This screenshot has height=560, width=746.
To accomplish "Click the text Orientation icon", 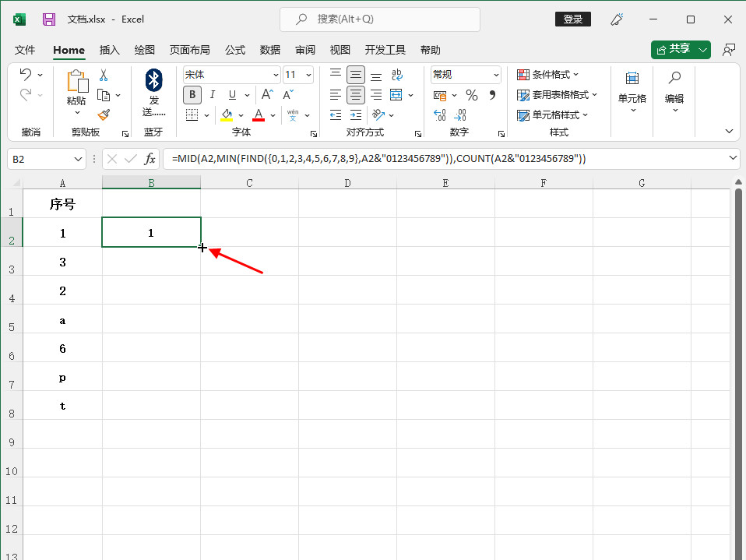I will 378,114.
